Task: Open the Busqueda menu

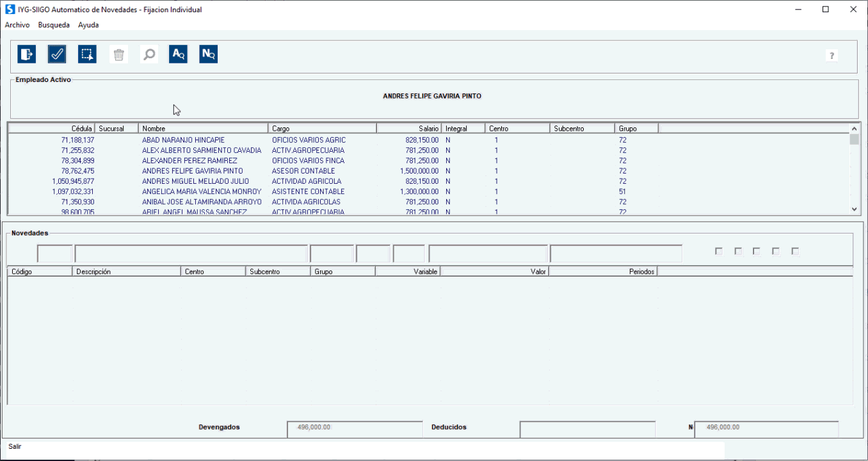Action: tap(54, 25)
